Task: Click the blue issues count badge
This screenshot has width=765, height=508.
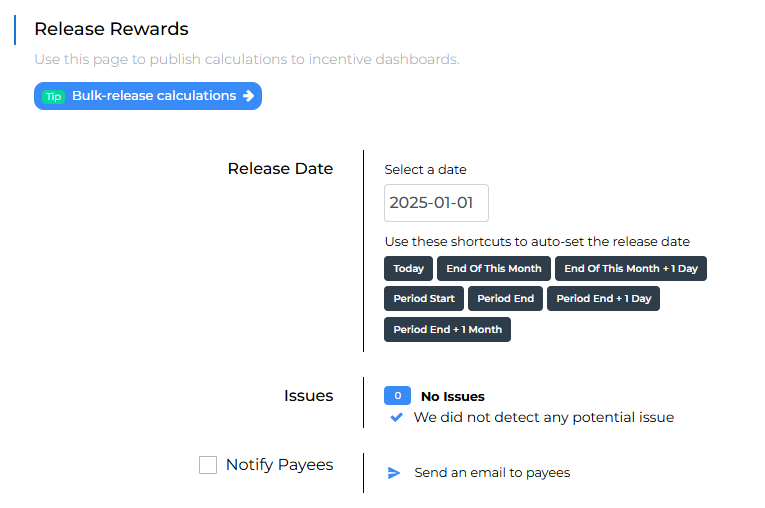Action: tap(397, 396)
